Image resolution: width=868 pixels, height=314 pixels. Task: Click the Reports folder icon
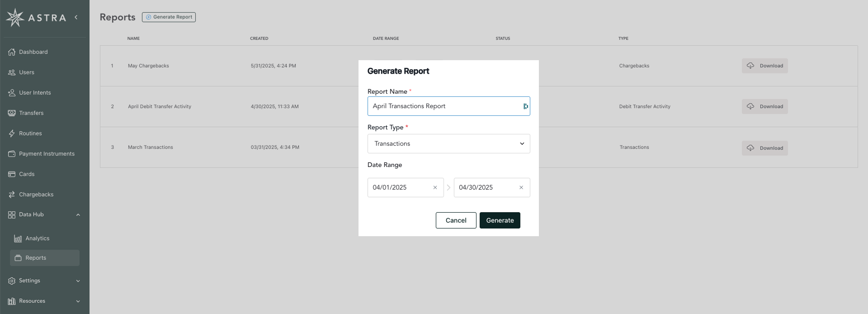pyautogui.click(x=18, y=258)
